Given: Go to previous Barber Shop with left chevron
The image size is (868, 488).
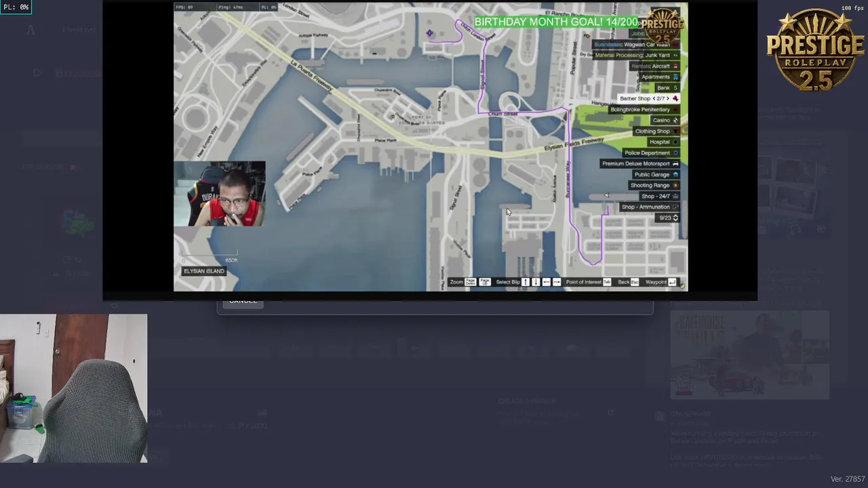Looking at the screenshot, I should pos(654,98).
